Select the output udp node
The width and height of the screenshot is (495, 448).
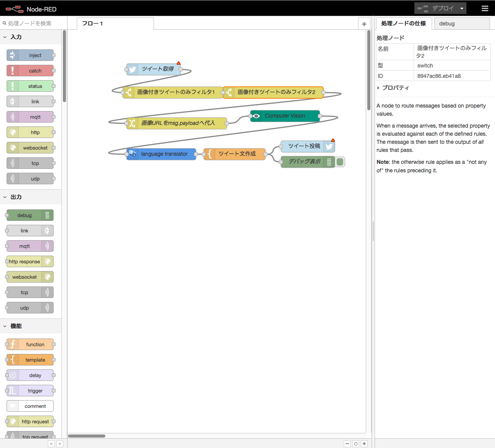[30, 308]
